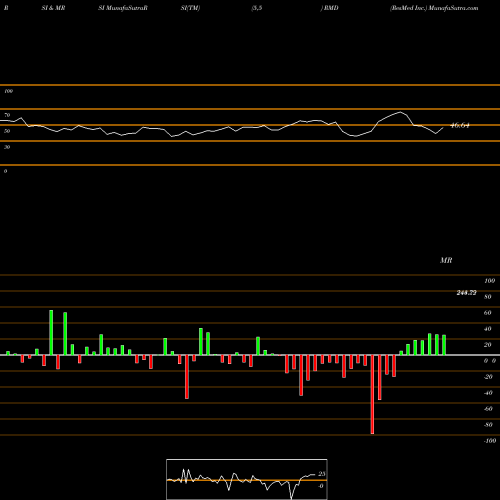
Task: Click the 25 label in mini chart
Action: (322, 474)
